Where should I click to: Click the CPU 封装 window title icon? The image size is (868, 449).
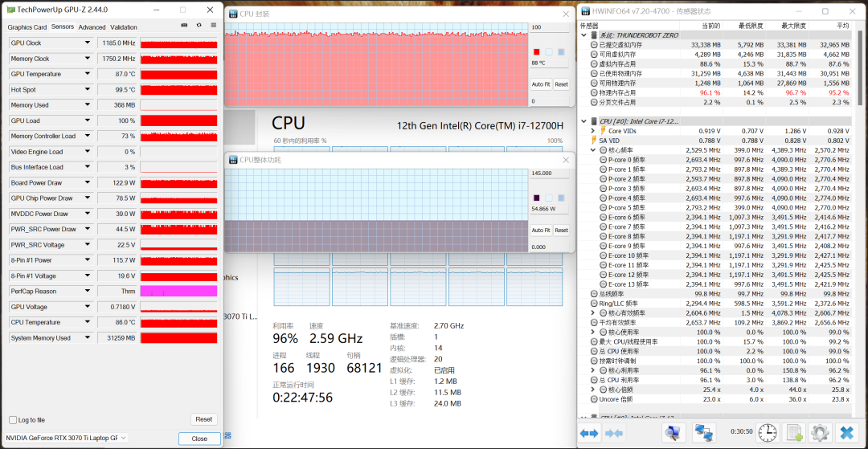pos(233,14)
